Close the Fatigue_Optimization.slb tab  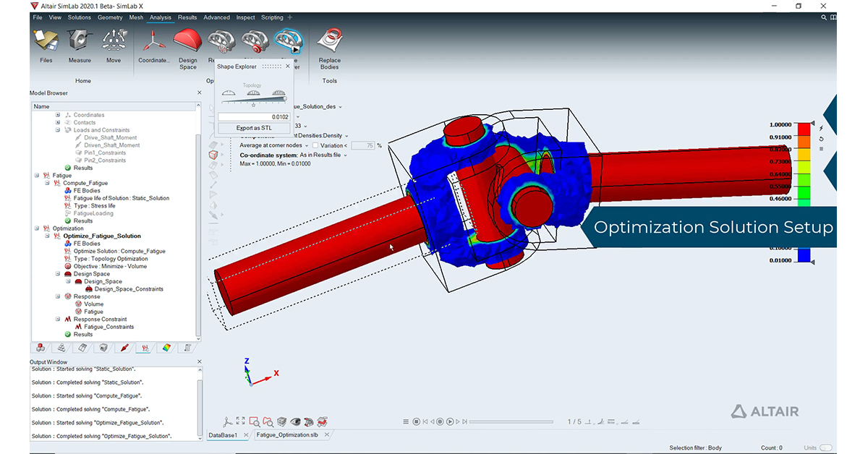tap(327, 435)
